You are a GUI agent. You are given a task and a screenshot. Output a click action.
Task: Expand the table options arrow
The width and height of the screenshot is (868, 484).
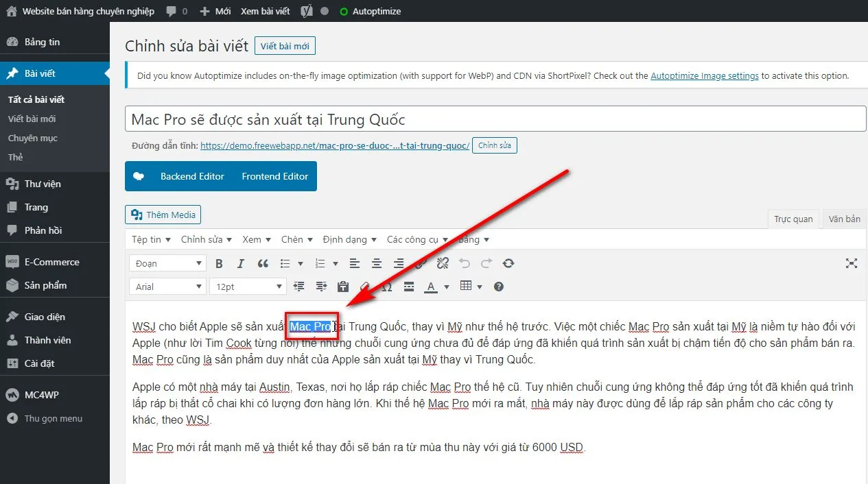(480, 287)
